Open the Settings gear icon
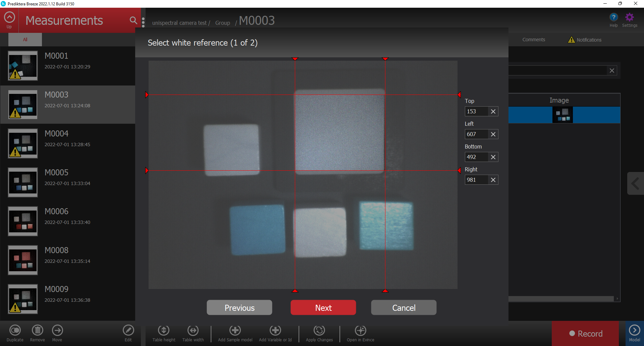The height and width of the screenshot is (346, 644). coord(629,17)
